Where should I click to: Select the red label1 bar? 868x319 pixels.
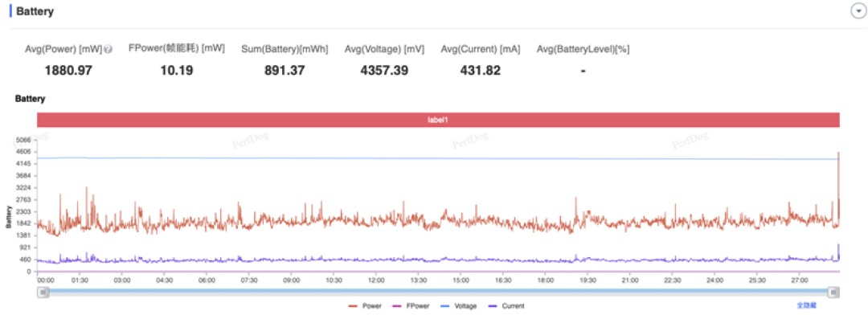pyautogui.click(x=439, y=120)
